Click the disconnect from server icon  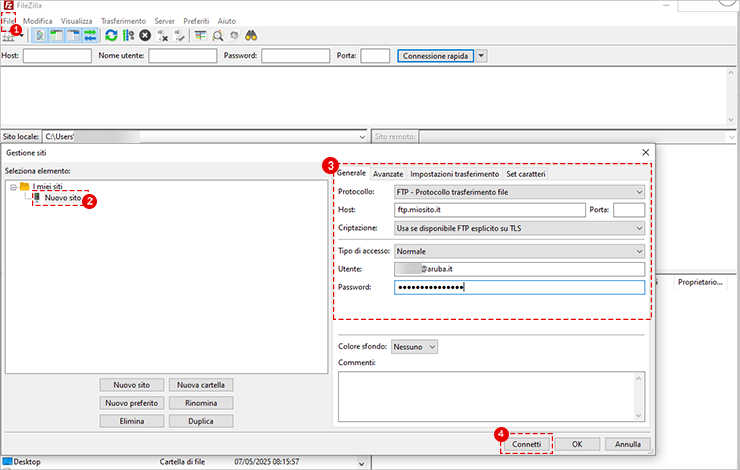pos(162,35)
